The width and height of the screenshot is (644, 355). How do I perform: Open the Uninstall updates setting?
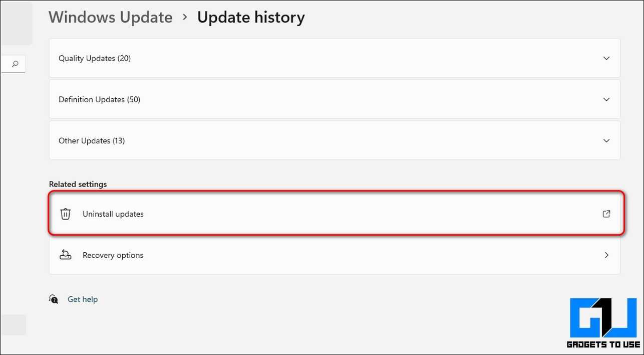[x=113, y=214]
